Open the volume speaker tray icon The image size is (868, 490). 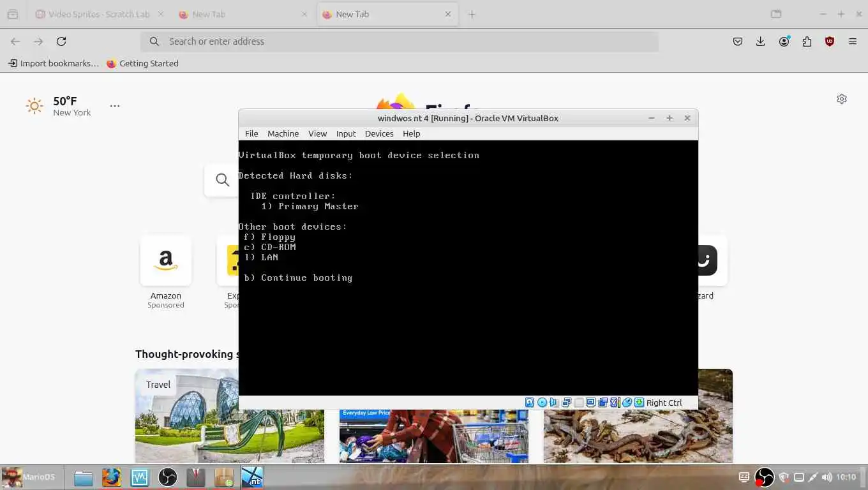coord(827,477)
